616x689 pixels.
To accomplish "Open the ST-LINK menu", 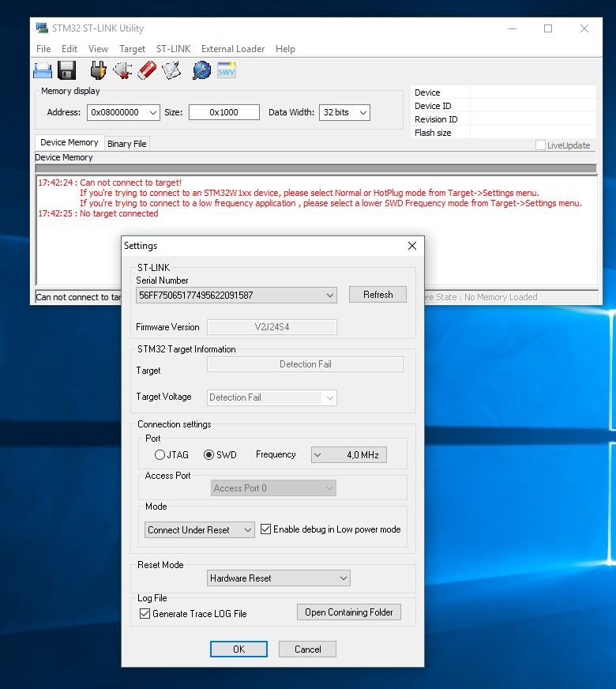I will pos(174,49).
